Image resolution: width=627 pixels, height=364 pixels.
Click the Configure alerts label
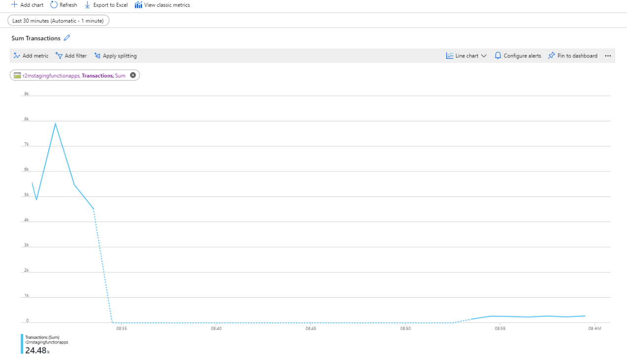click(522, 56)
